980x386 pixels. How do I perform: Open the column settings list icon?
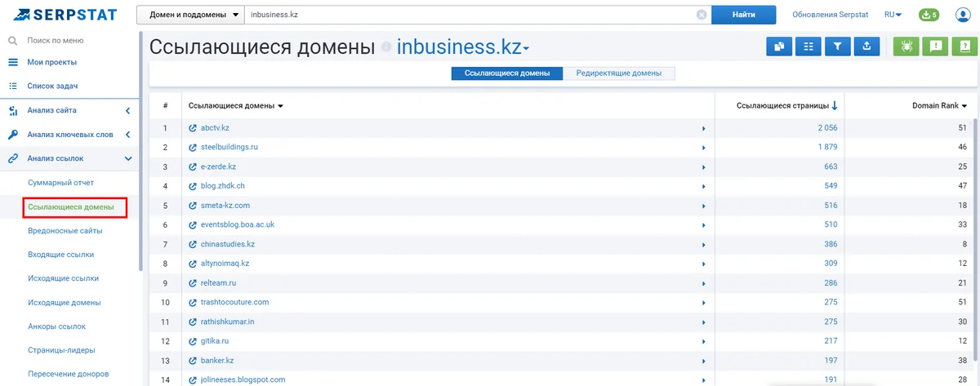pyautogui.click(x=808, y=47)
